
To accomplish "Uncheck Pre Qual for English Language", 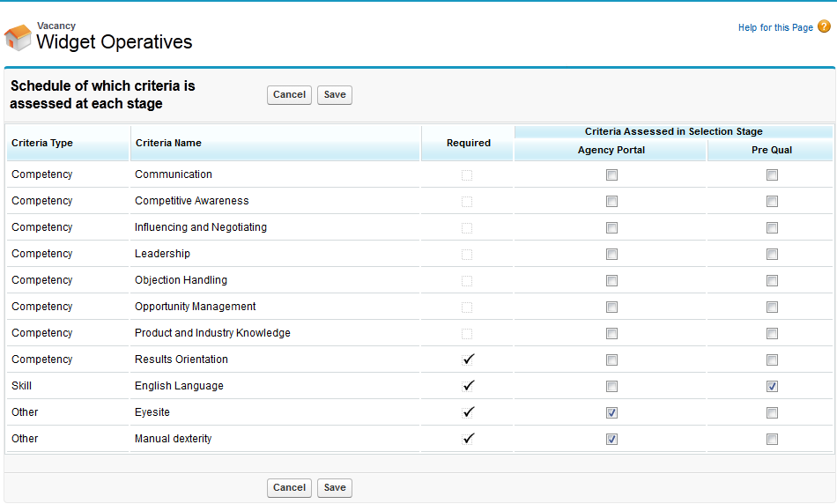I will point(772,386).
